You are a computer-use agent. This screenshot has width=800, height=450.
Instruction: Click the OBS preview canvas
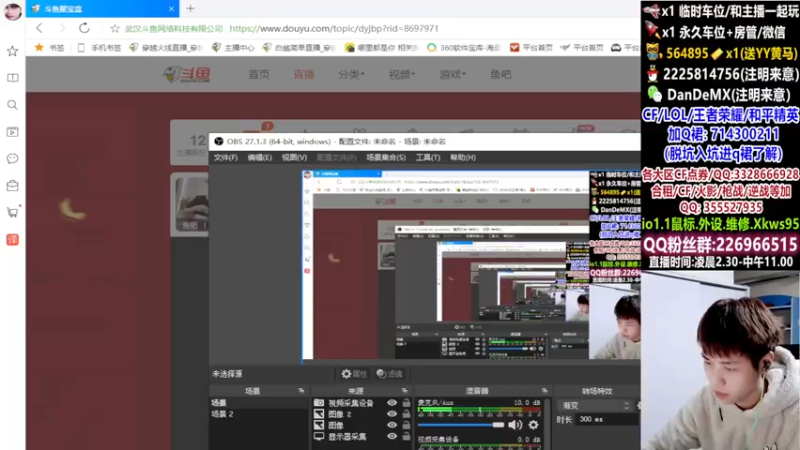pyautogui.click(x=471, y=265)
